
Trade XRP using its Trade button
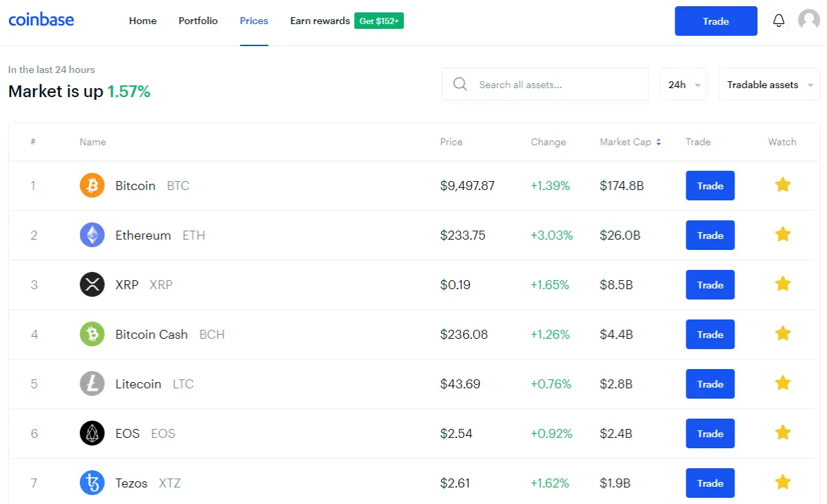(x=710, y=285)
